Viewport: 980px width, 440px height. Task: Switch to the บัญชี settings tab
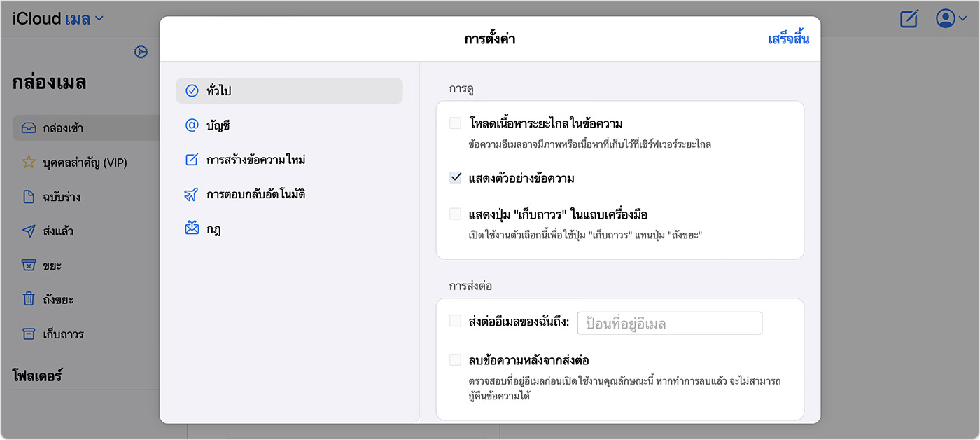click(218, 125)
